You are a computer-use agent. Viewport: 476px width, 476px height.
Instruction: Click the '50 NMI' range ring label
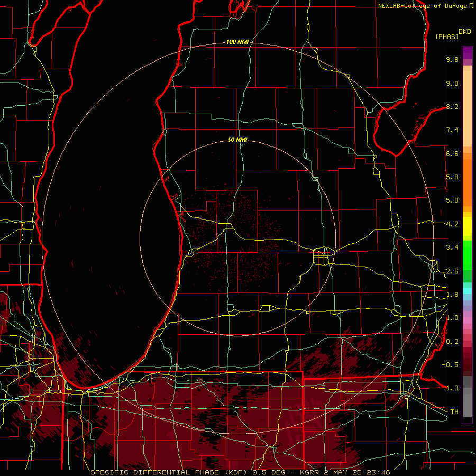[237, 140]
